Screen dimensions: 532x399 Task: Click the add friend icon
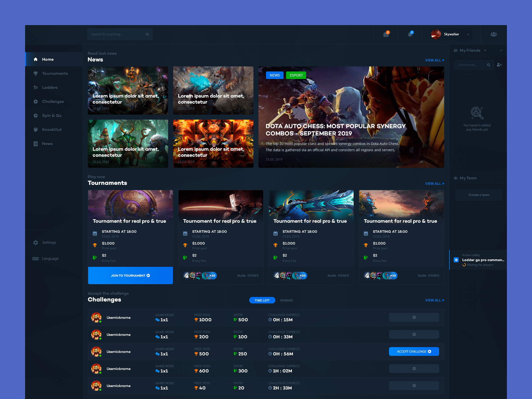[499, 65]
